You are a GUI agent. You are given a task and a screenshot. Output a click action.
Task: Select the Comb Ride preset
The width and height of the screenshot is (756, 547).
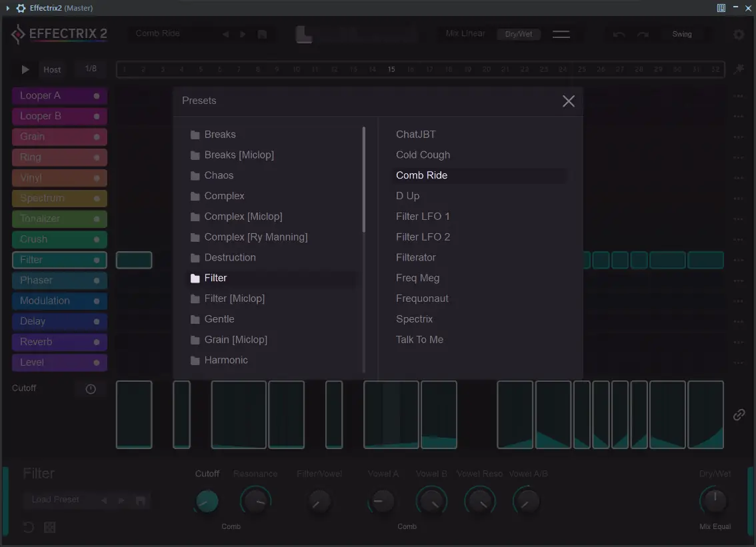(480, 175)
